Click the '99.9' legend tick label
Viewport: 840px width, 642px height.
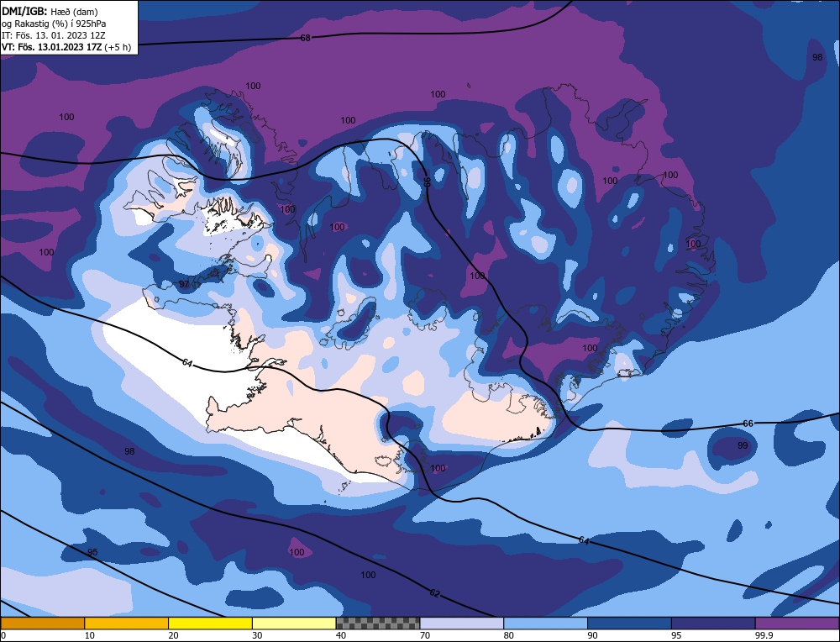764,635
